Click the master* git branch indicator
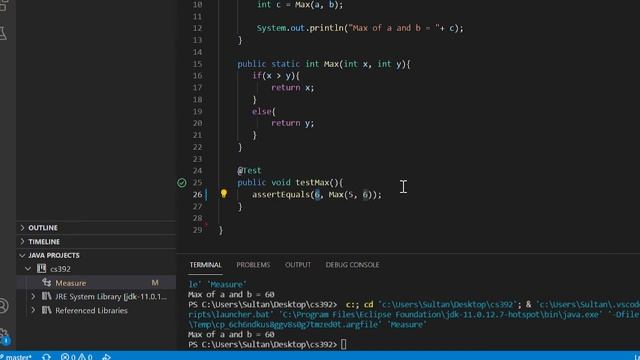The image size is (640, 360). (x=16, y=356)
